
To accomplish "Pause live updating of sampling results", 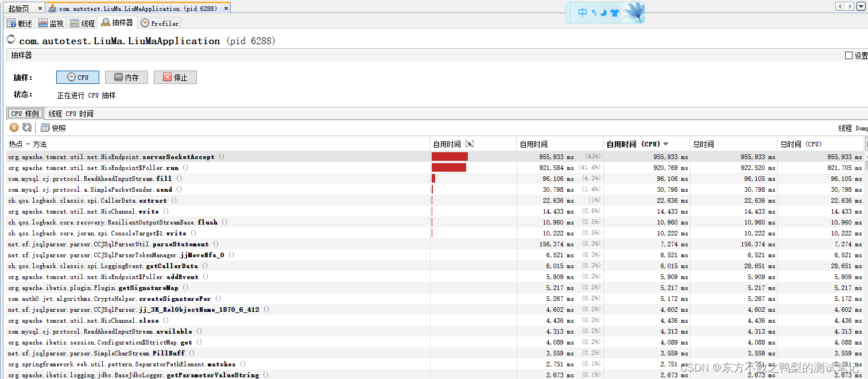I will (13, 127).
